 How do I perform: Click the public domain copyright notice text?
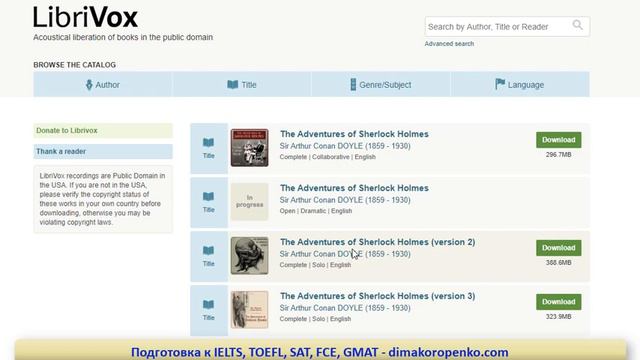(102, 199)
